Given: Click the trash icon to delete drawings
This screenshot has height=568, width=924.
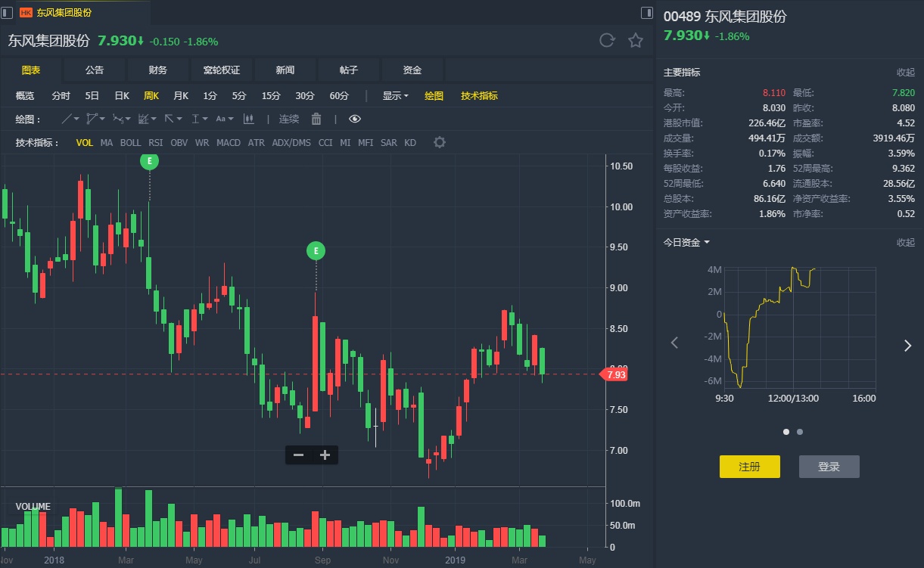Looking at the screenshot, I should (x=316, y=119).
